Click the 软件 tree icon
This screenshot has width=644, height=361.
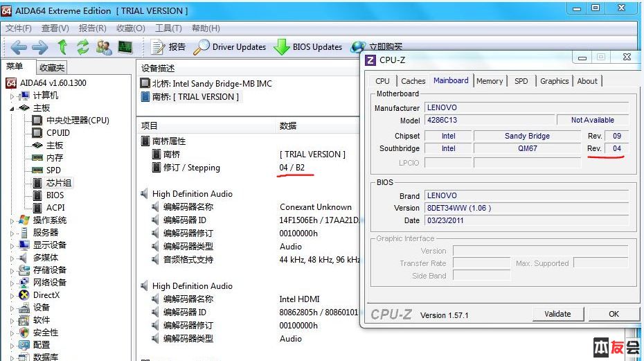[25, 320]
